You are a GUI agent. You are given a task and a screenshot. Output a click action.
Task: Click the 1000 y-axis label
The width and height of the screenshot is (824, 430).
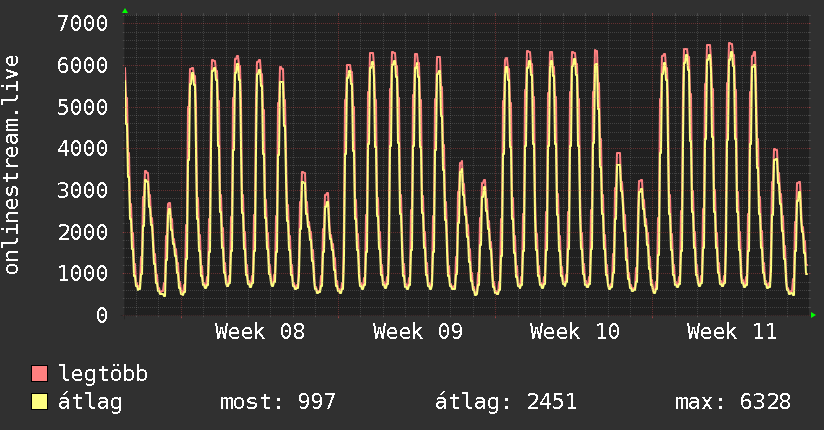point(83,273)
